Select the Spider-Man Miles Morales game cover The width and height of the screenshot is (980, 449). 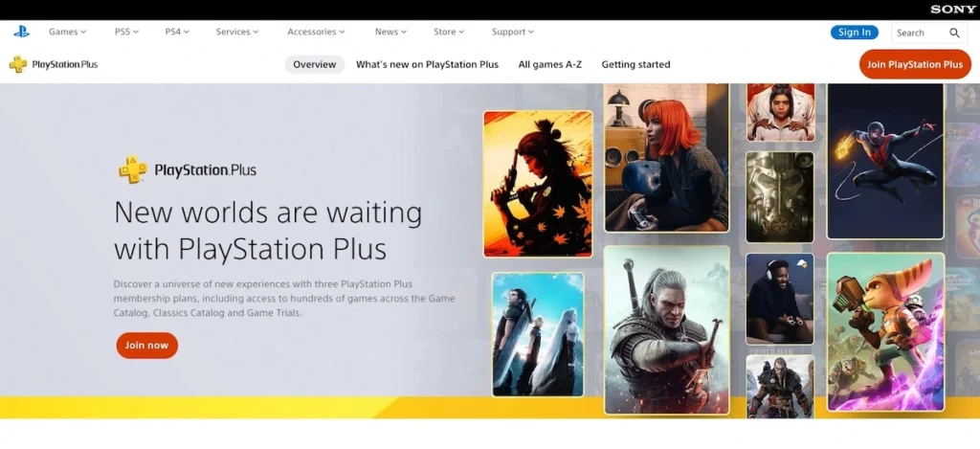click(x=884, y=160)
